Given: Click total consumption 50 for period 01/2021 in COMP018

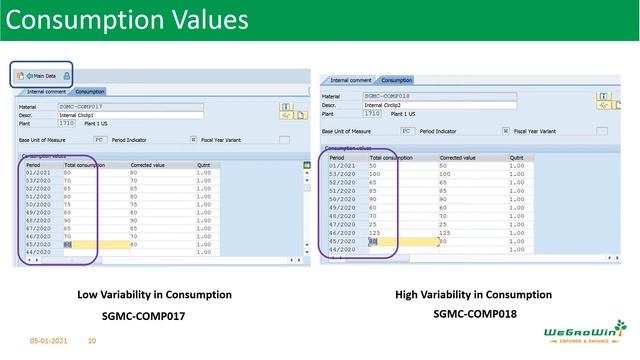Looking at the screenshot, I should click(x=403, y=166).
